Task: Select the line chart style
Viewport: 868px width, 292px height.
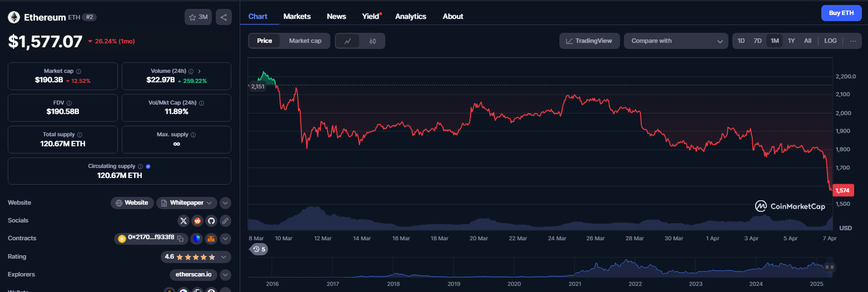Action: coord(348,41)
